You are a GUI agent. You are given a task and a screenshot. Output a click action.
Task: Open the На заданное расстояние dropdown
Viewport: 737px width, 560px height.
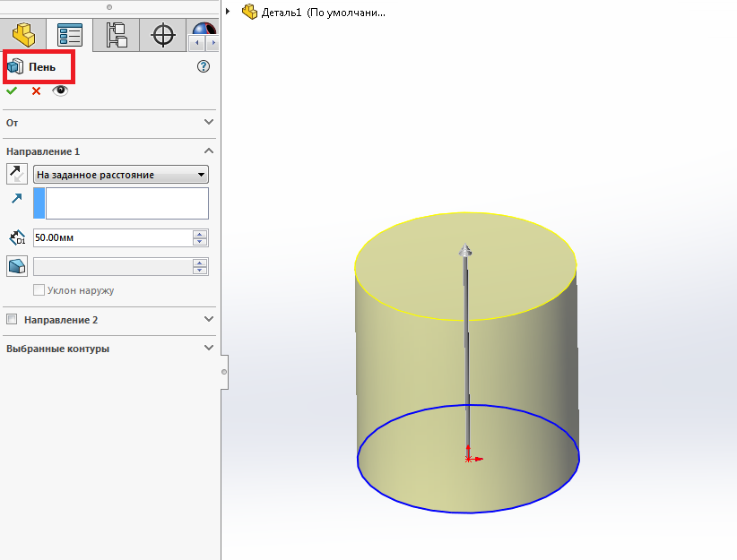[x=121, y=175]
